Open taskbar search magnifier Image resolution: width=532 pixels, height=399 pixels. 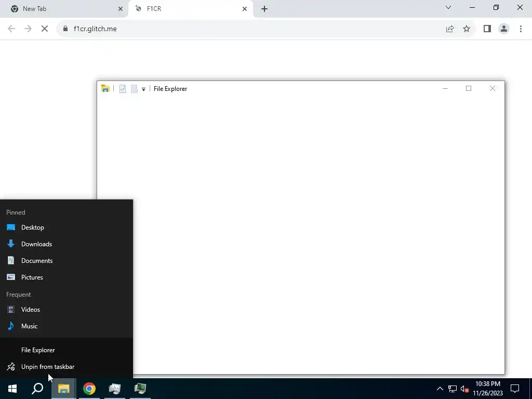click(x=37, y=389)
